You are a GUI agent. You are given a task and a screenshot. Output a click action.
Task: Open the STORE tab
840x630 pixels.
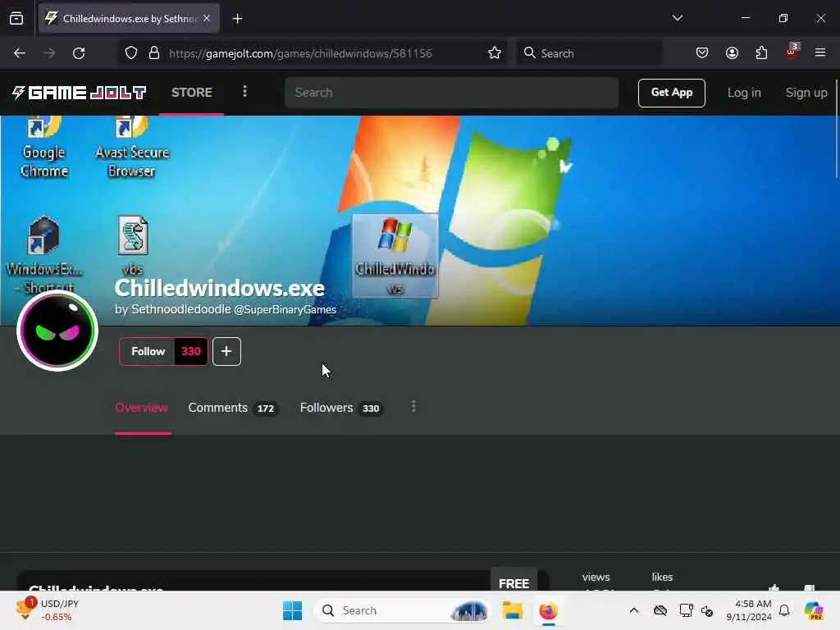coord(192,92)
